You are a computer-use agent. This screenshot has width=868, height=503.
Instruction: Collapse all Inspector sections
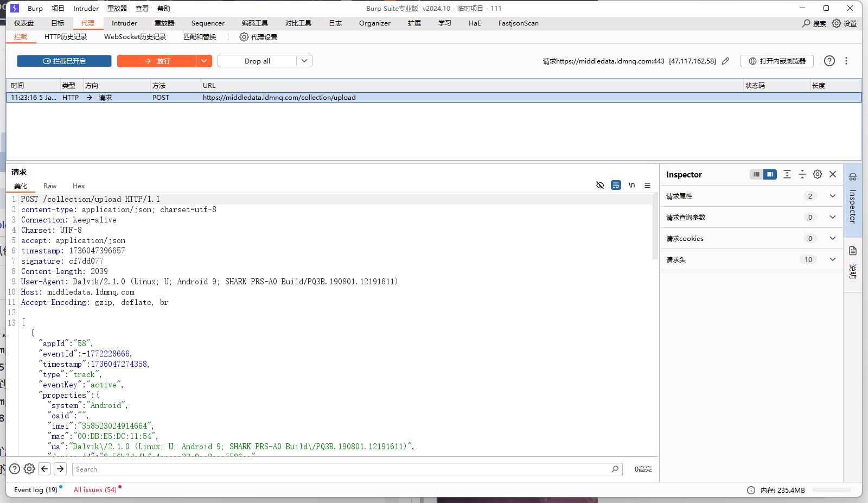[802, 174]
